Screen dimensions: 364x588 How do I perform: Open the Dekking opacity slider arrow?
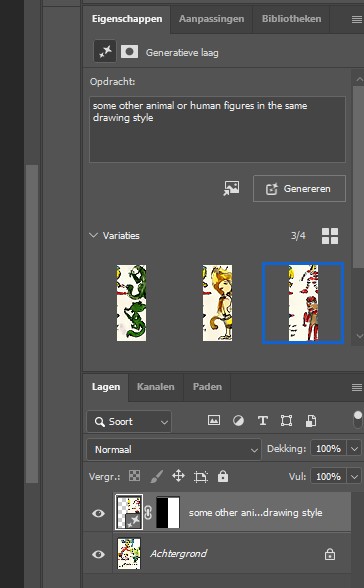354,448
